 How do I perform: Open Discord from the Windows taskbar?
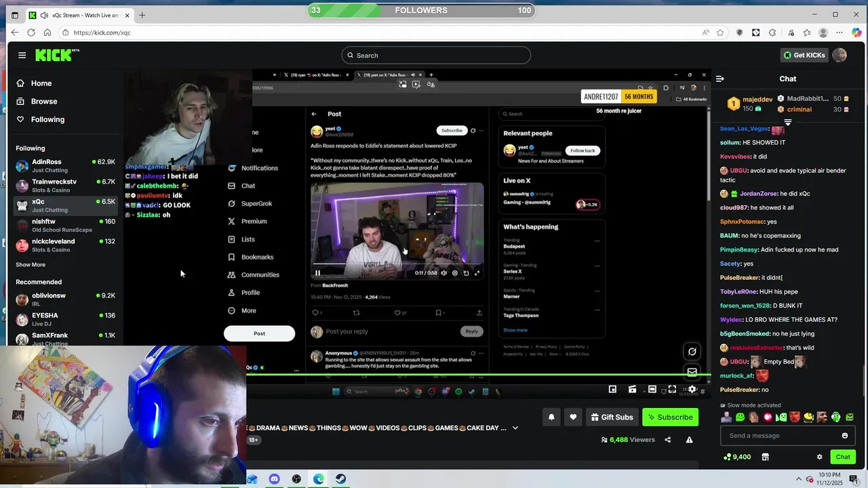274,479
